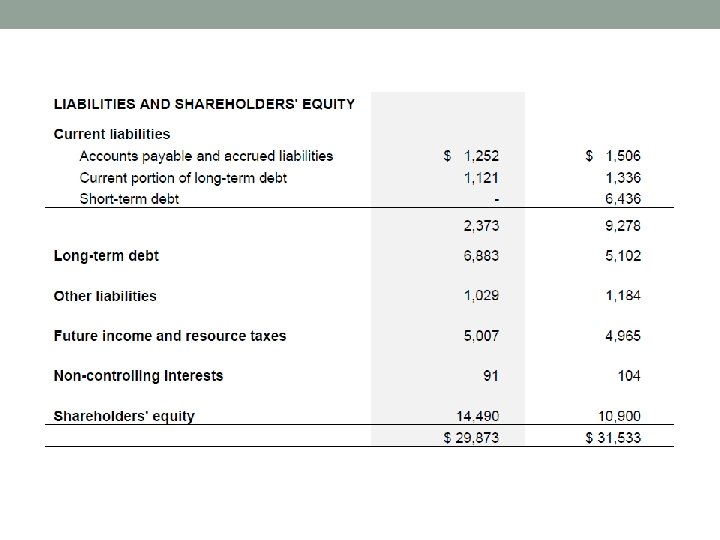The height and width of the screenshot is (540, 720).
Task: Click the Short-term debt row label
Action: 129,199
